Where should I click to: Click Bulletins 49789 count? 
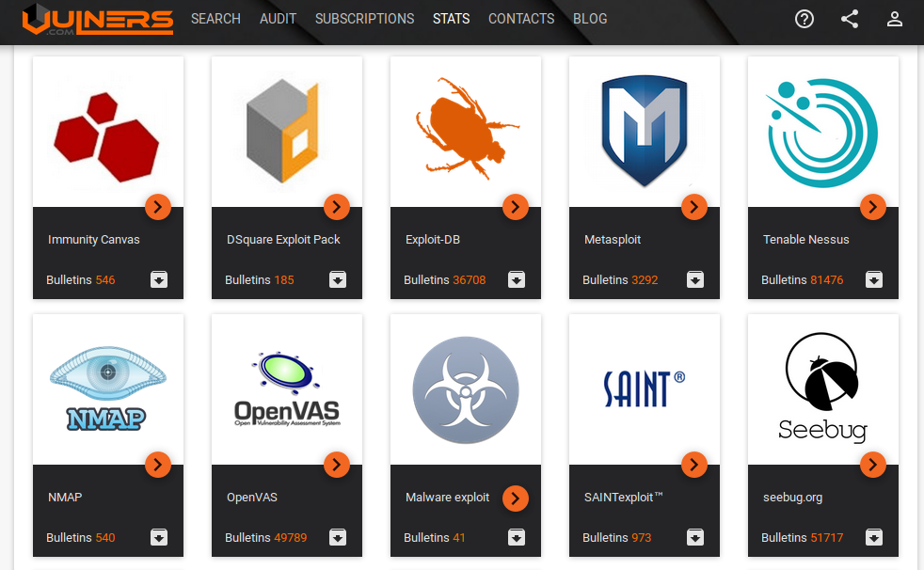pos(265,538)
